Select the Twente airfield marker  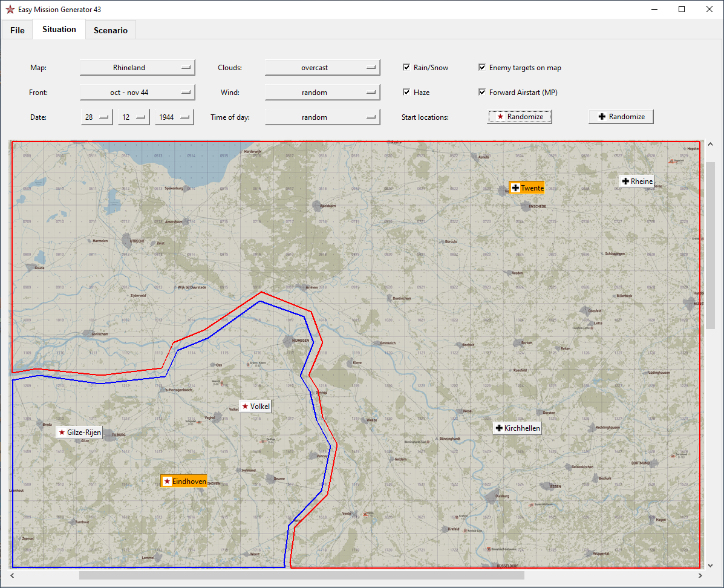click(x=526, y=188)
